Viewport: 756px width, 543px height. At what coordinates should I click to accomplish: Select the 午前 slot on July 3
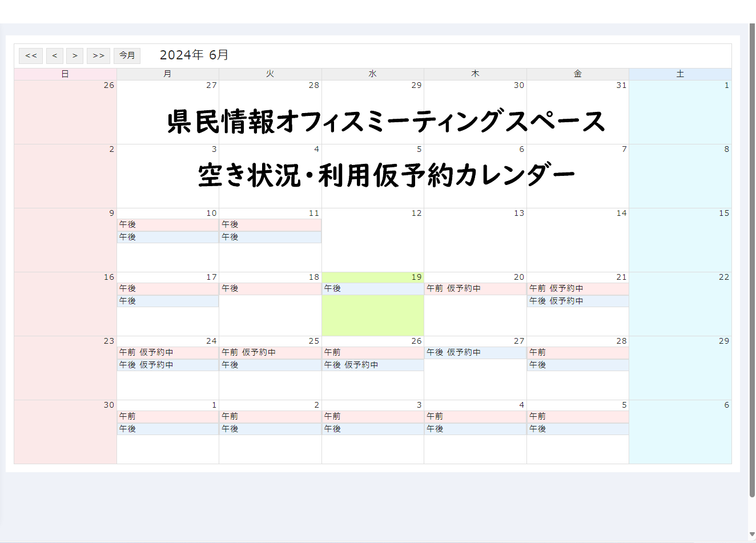click(373, 417)
